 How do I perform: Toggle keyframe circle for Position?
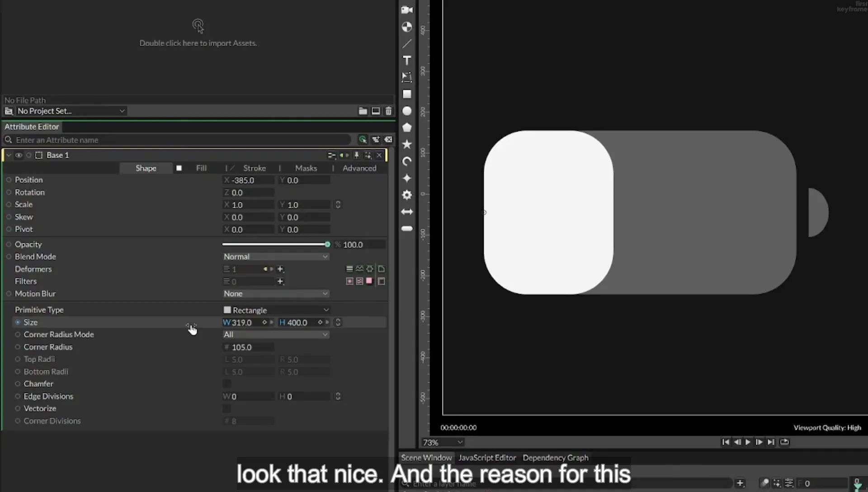tap(9, 180)
